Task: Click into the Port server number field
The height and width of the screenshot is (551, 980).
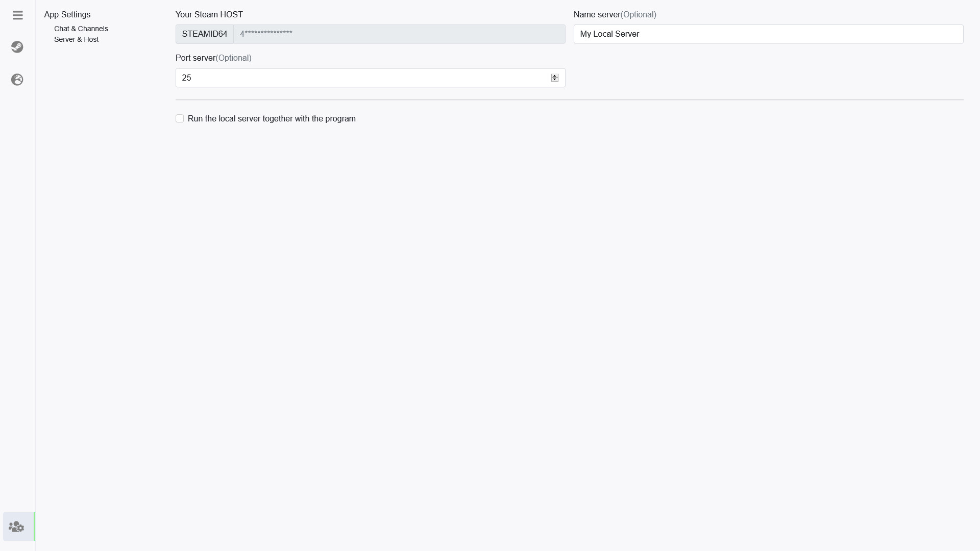Action: tap(362, 78)
